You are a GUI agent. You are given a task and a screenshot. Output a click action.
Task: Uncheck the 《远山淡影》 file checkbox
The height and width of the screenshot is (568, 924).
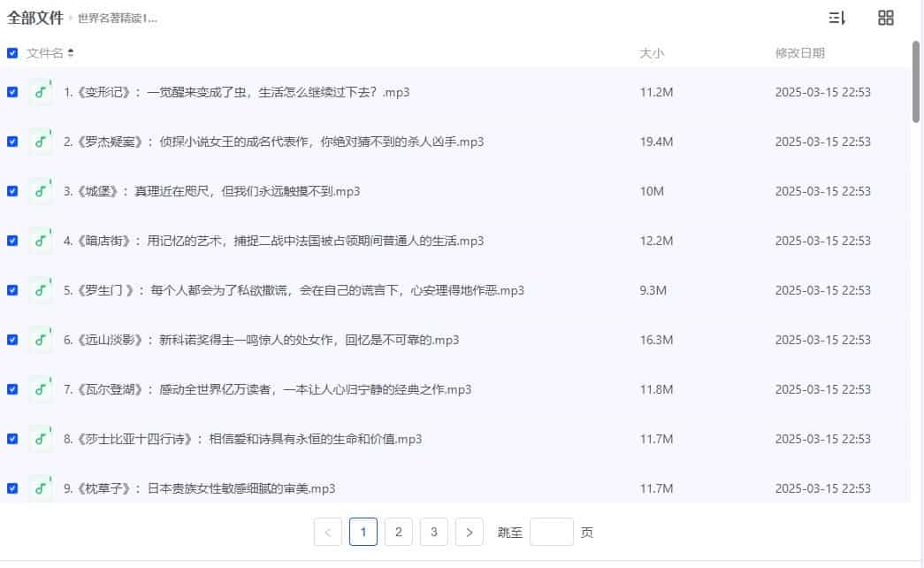point(12,340)
